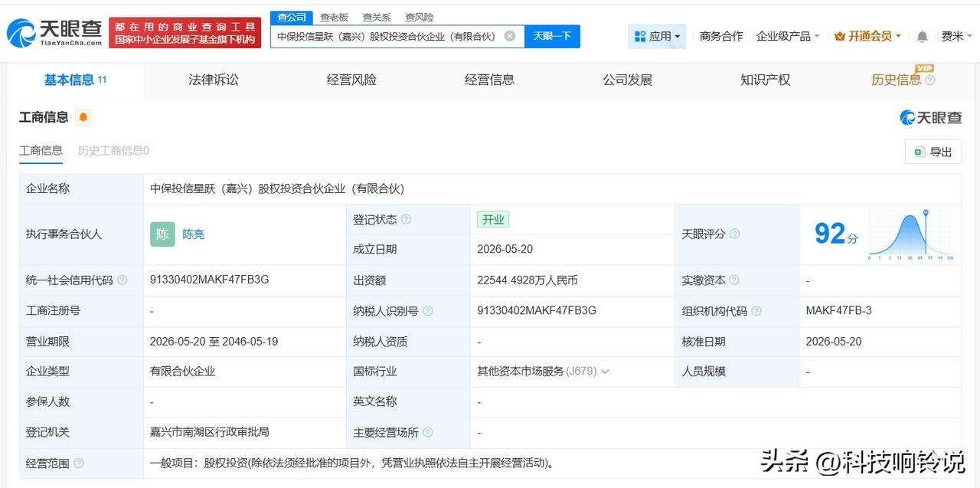Click the 开业 status badge
The width and height of the screenshot is (980, 488).
[x=493, y=220]
